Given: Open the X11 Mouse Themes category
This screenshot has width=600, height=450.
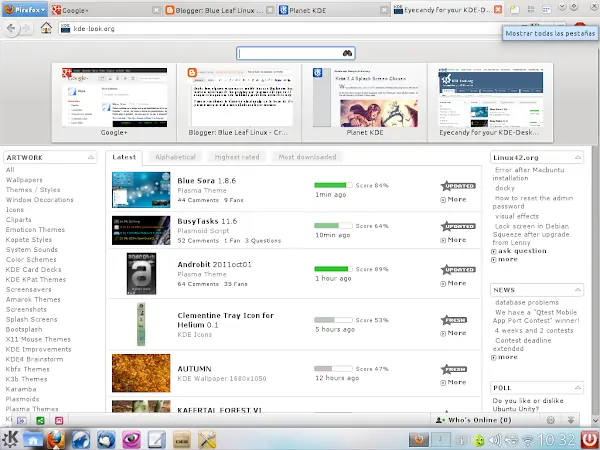Looking at the screenshot, I should 38,339.
